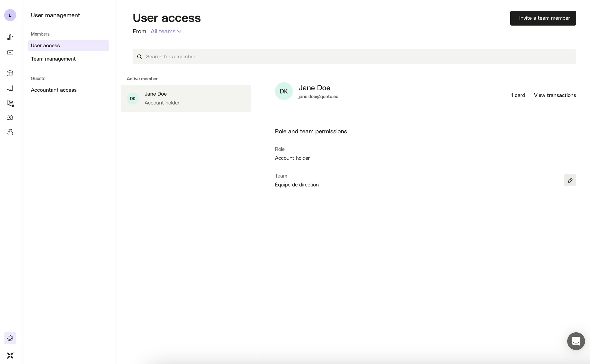Open the settings gear icon
Viewport: 590px width, 364px height.
[10, 338]
